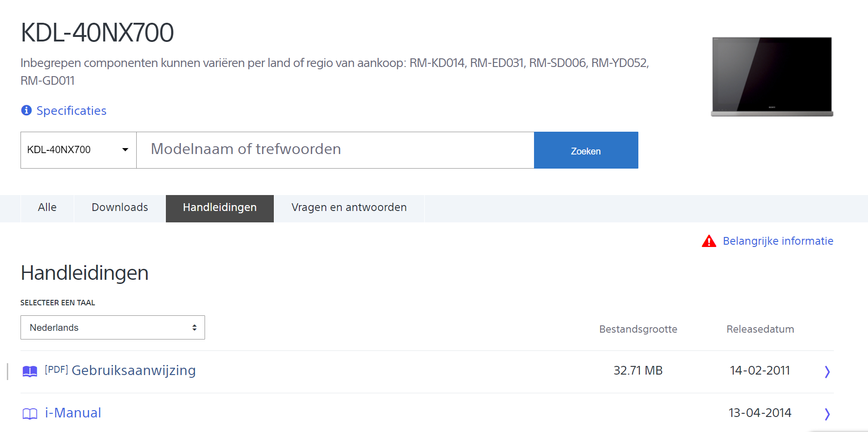The height and width of the screenshot is (432, 868).
Task: Open the Nederlands language dropdown
Action: 113,327
